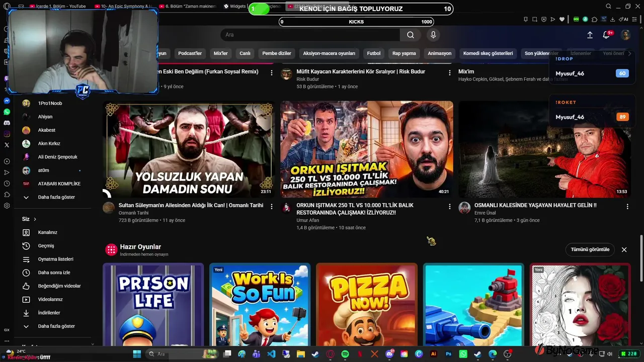This screenshot has height=362, width=644.
Task: Start voice search with the microphone icon
Action: pos(433,35)
